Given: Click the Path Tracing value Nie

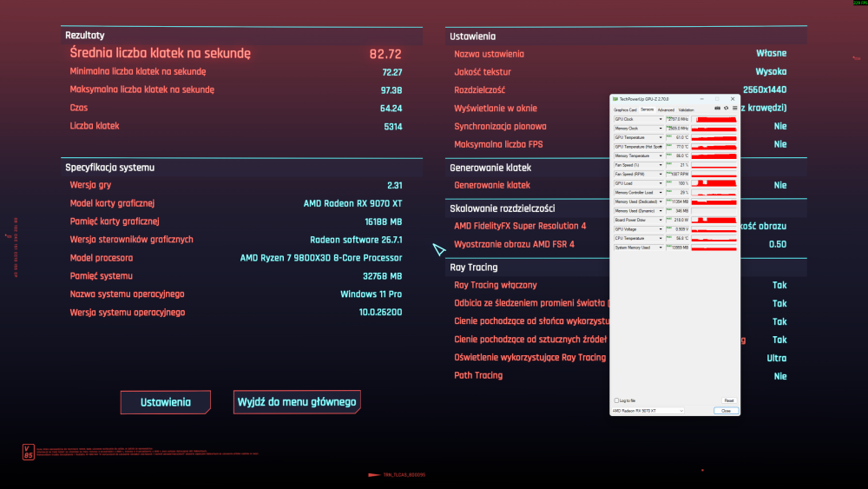Looking at the screenshot, I should (780, 377).
